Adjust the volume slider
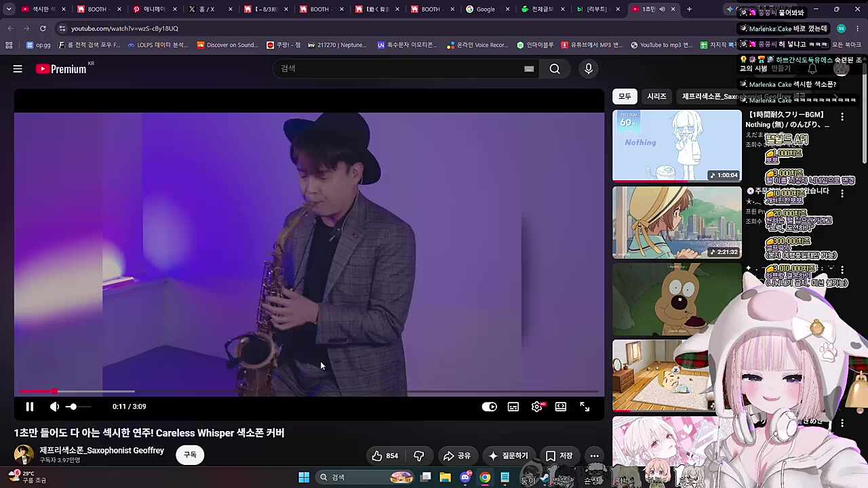Image resolution: width=868 pixels, height=488 pixels. (x=77, y=407)
